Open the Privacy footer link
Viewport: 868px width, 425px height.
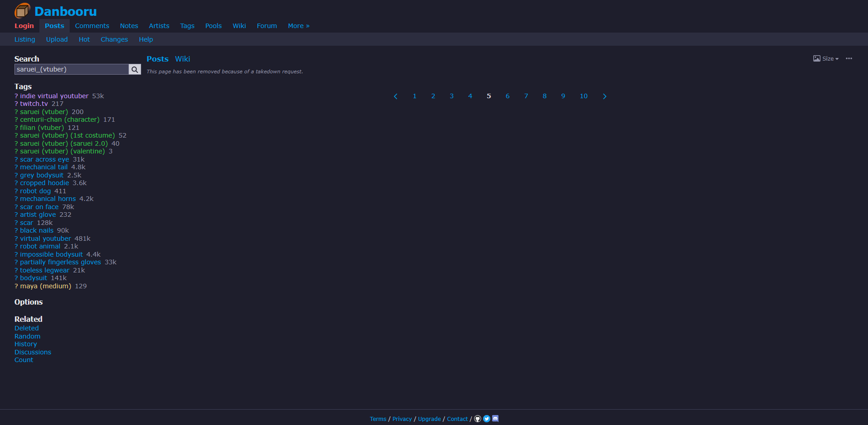click(x=402, y=419)
